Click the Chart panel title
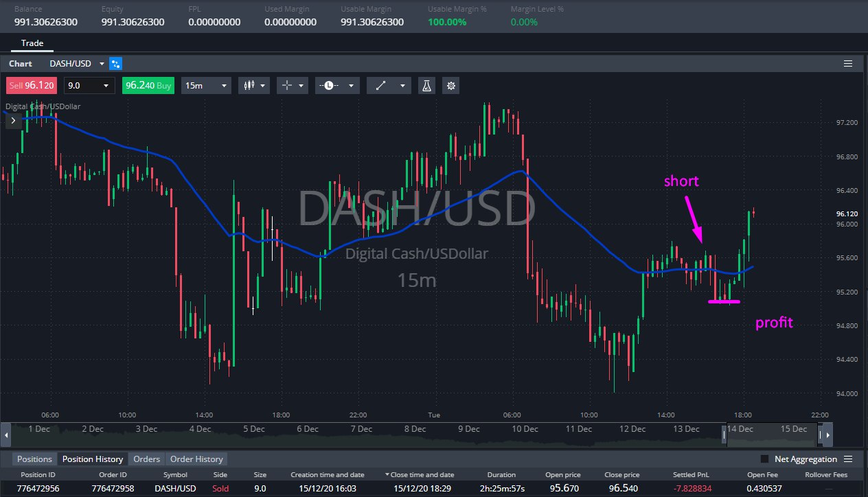Image resolution: width=868 pixels, height=497 pixels. coord(21,63)
